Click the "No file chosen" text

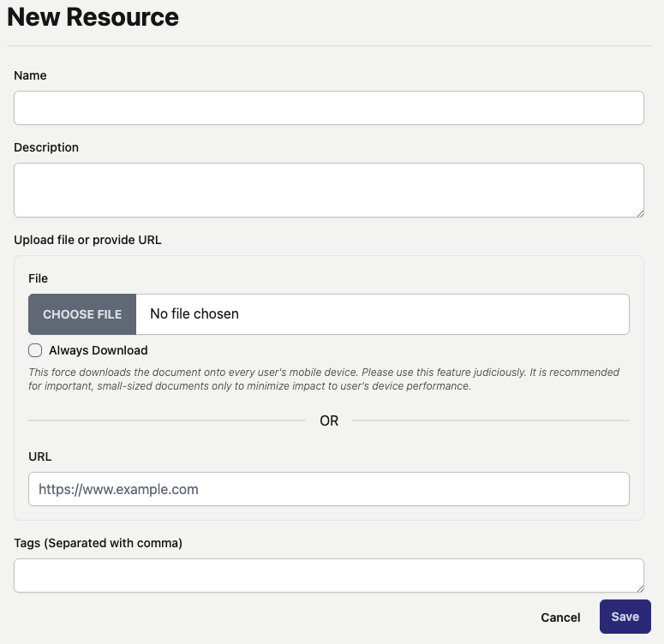point(194,314)
